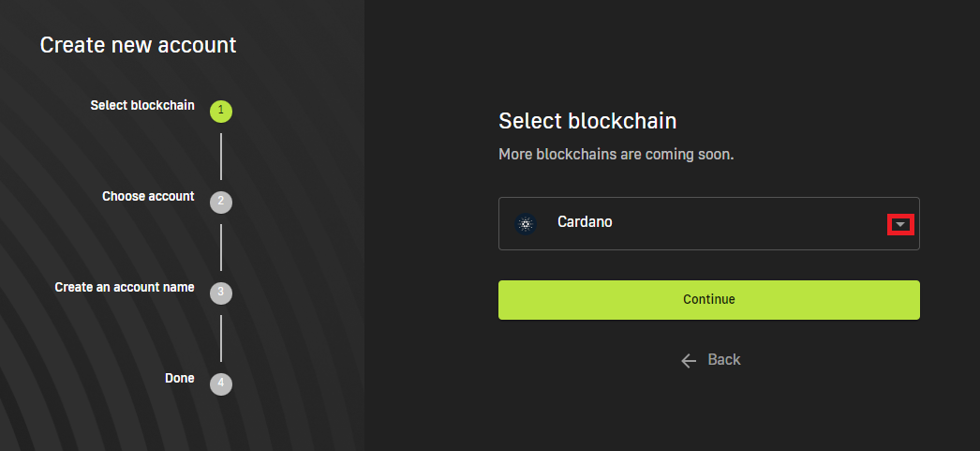Image resolution: width=980 pixels, height=451 pixels.
Task: Click the left arrow beside Back
Action: pos(690,360)
